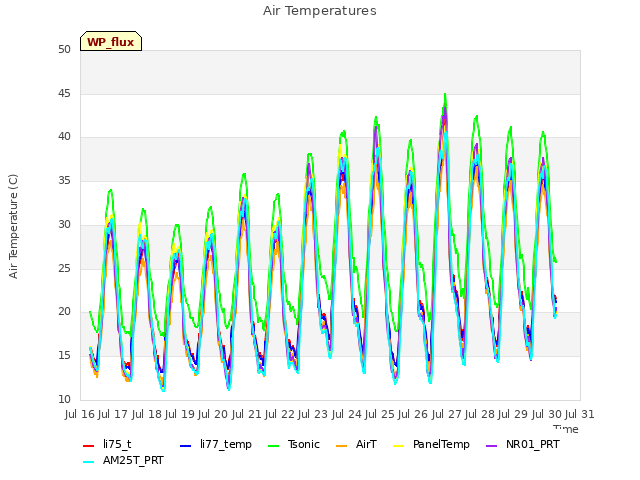Toggle the NR01_PRT legend entry
This screenshot has width=640, height=480.
pyautogui.click(x=522, y=444)
